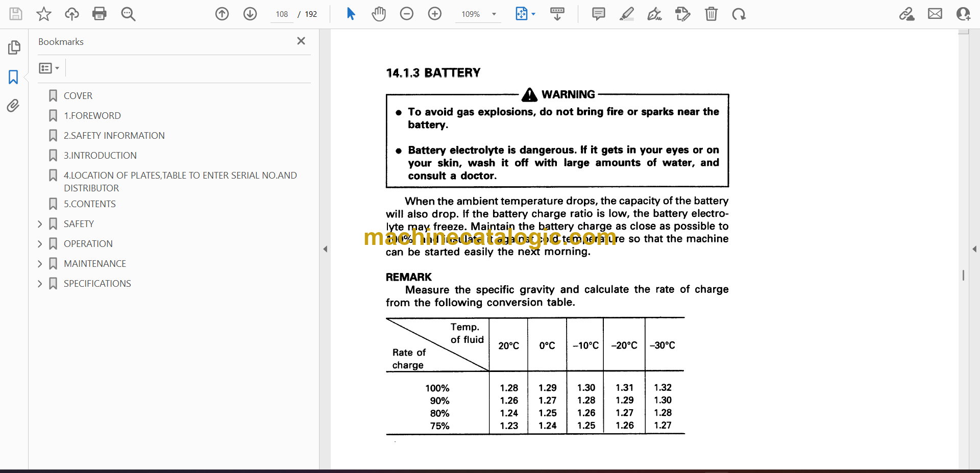Screen dimensions: 980x473
Task: Add the document to favorites star
Action: (x=44, y=14)
